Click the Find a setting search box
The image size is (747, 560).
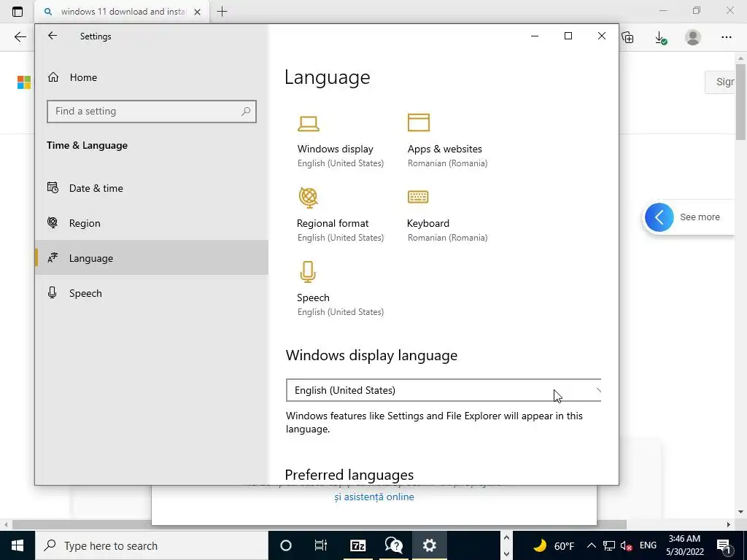pyautogui.click(x=152, y=112)
